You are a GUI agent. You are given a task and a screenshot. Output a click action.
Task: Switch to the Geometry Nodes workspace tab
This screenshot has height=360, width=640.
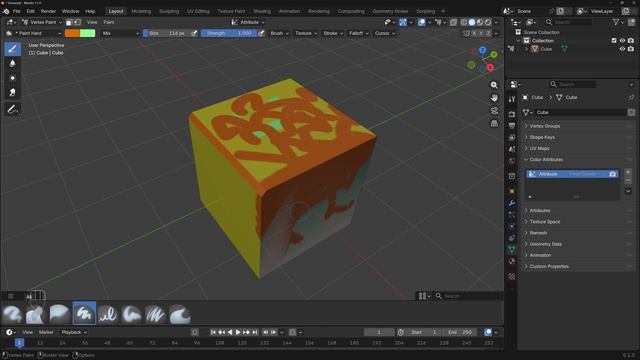(390, 11)
